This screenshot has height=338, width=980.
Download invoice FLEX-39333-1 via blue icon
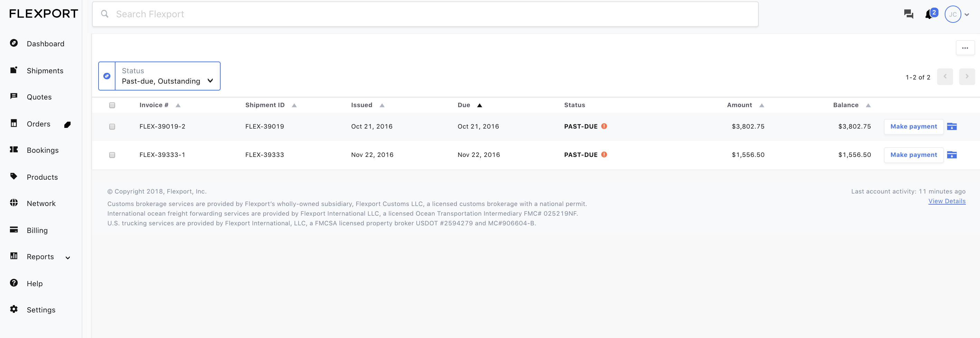click(x=951, y=155)
